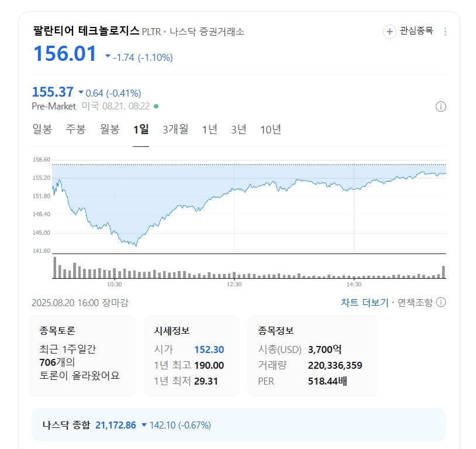The height and width of the screenshot is (449, 476).
Task: Click the pre-market price 155.37
Action: [x=53, y=92]
